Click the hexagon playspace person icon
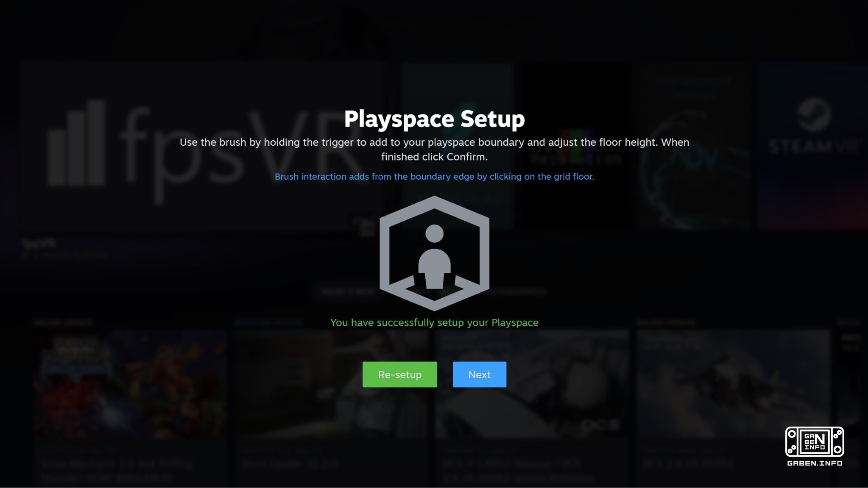Viewport: 868px width, 488px height. pyautogui.click(x=434, y=253)
